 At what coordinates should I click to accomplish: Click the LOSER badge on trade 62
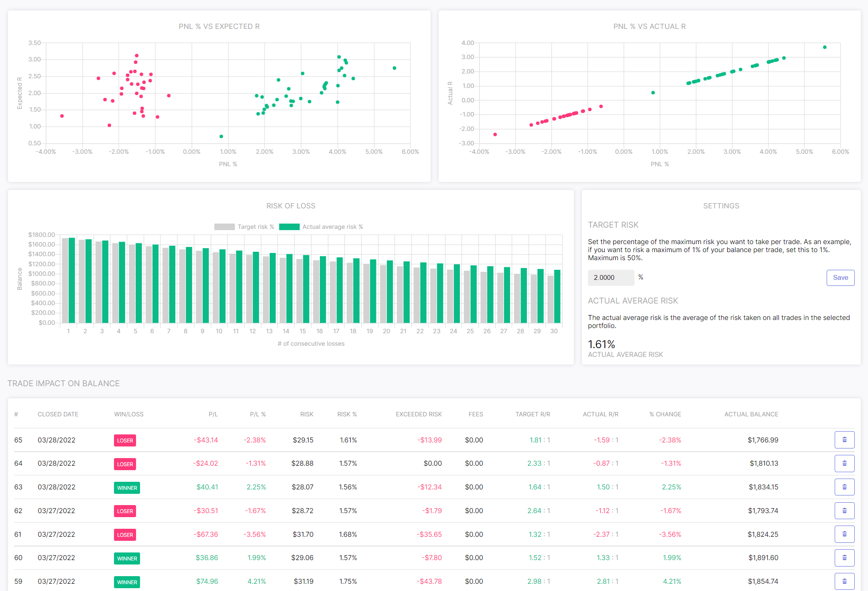(125, 511)
